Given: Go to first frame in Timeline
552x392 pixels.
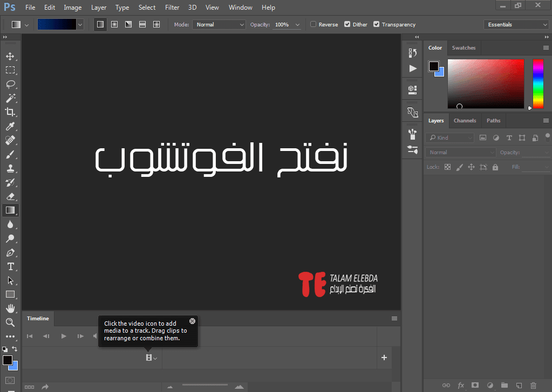Looking at the screenshot, I should [30, 336].
